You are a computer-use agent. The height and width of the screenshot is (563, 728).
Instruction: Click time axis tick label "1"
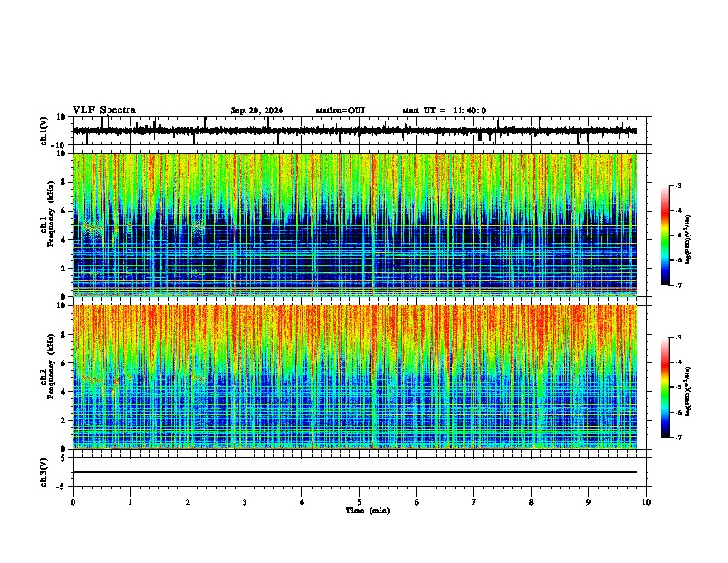coord(130,502)
